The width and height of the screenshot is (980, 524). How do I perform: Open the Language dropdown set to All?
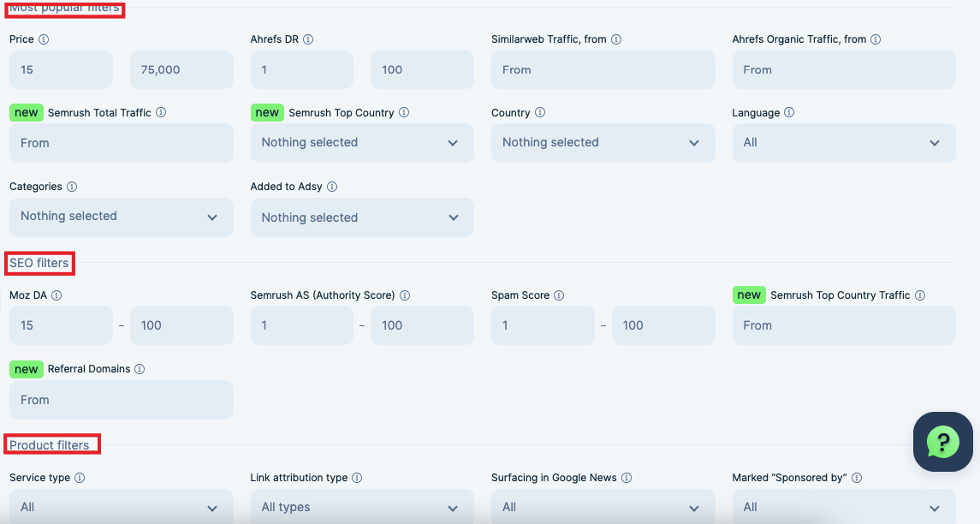(843, 143)
